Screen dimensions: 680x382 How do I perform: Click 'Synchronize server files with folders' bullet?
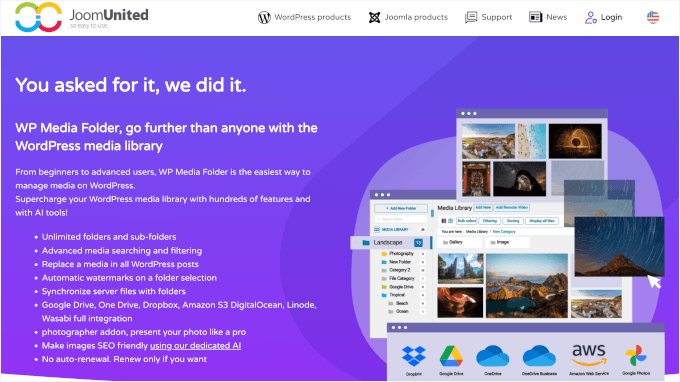(114, 291)
